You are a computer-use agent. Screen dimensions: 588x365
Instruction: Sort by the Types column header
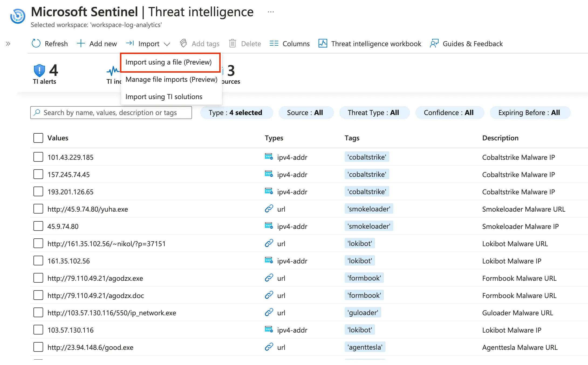(274, 138)
